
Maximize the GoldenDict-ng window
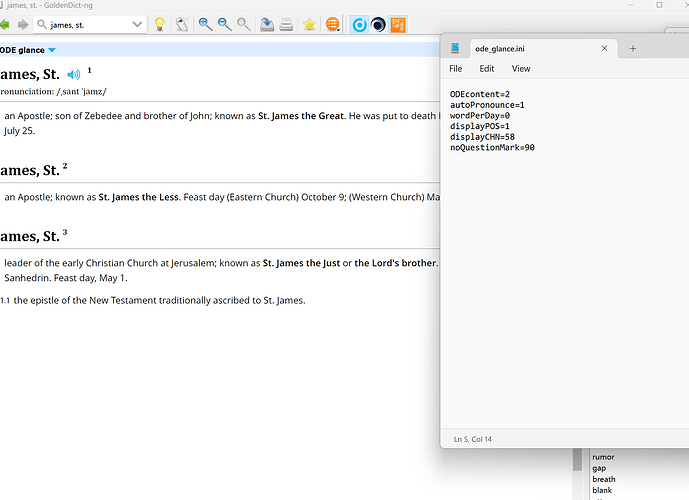click(659, 5)
